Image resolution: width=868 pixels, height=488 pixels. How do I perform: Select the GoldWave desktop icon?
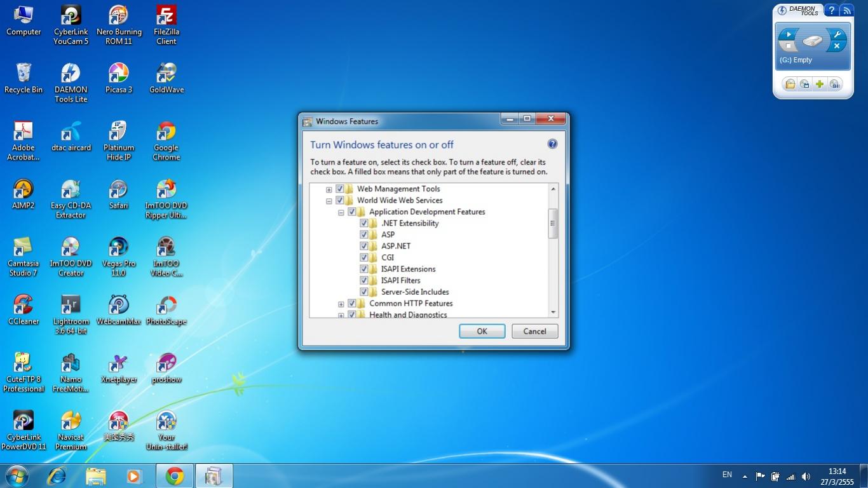166,78
